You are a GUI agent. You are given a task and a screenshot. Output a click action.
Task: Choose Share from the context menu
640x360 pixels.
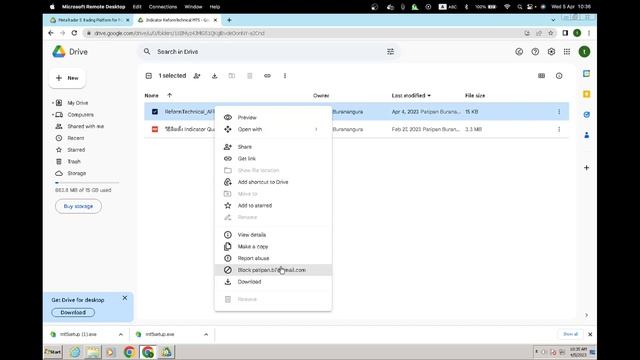(x=273, y=147)
